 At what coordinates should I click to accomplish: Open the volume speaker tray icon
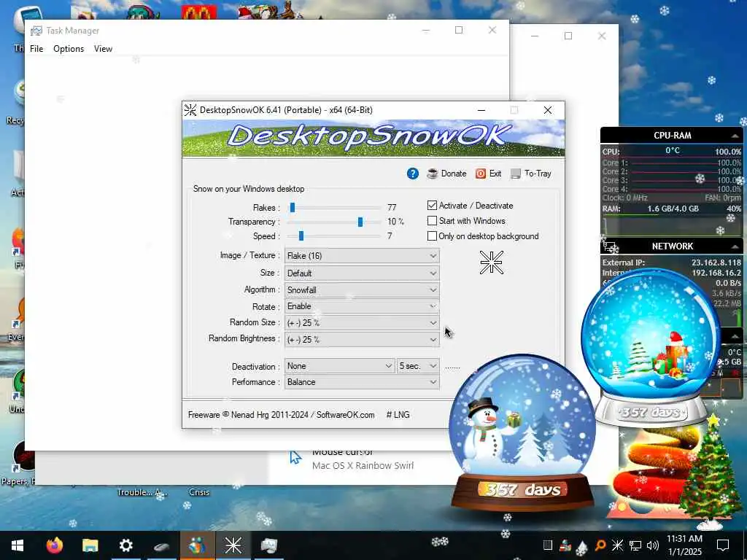click(653, 545)
